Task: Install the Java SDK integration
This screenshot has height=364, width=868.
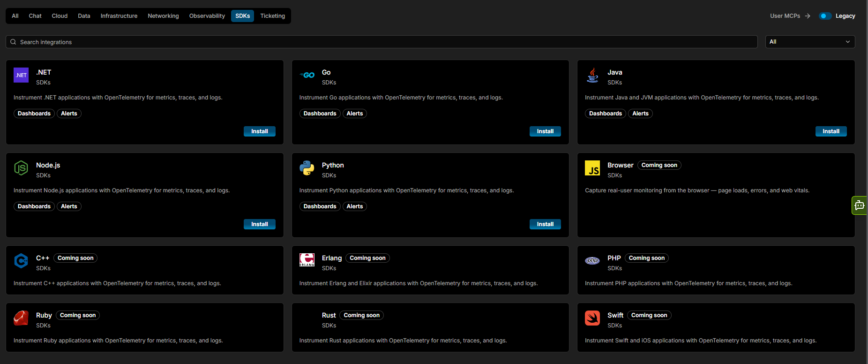Action: pos(831,131)
